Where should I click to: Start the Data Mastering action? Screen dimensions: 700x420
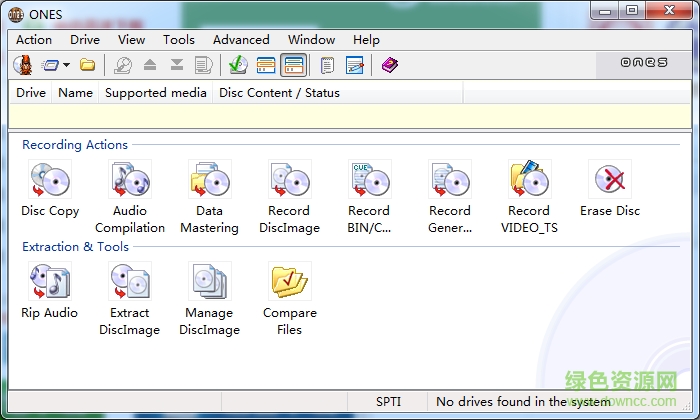click(209, 181)
